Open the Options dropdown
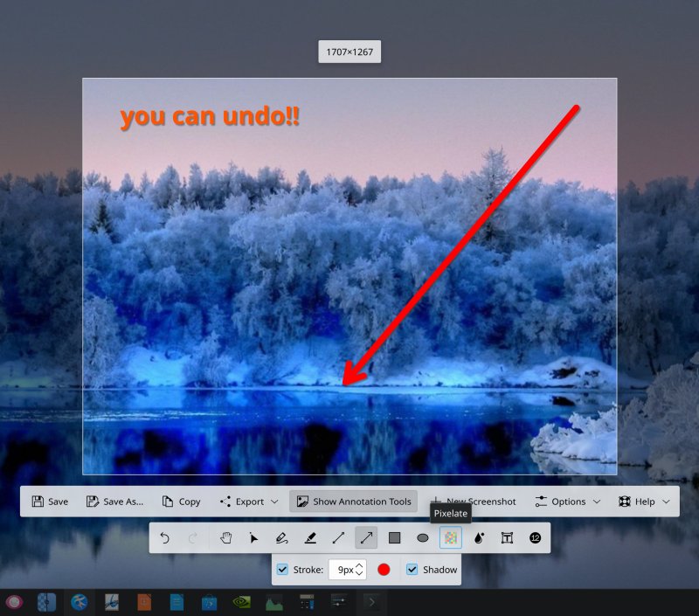This screenshot has height=616, width=699. (567, 502)
